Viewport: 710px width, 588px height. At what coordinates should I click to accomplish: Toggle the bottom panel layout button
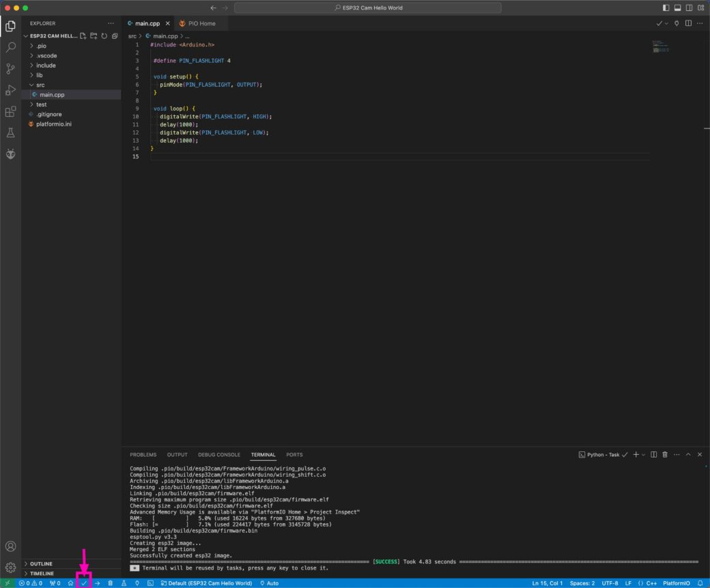point(677,8)
